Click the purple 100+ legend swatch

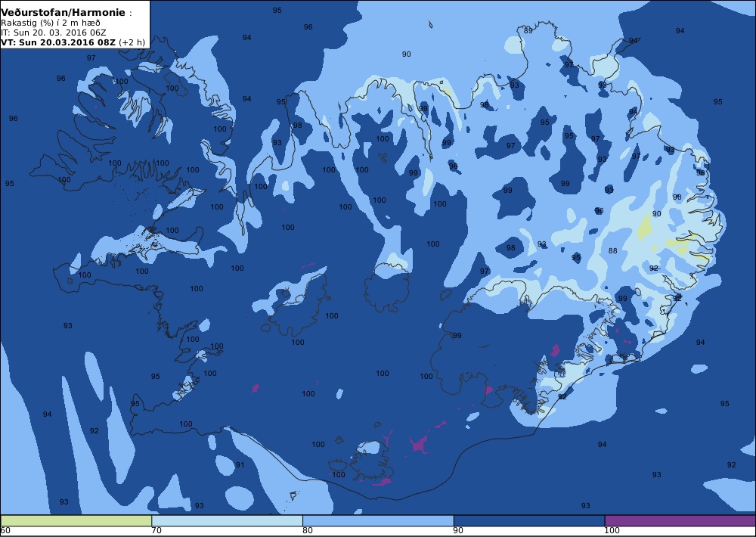tap(680, 520)
